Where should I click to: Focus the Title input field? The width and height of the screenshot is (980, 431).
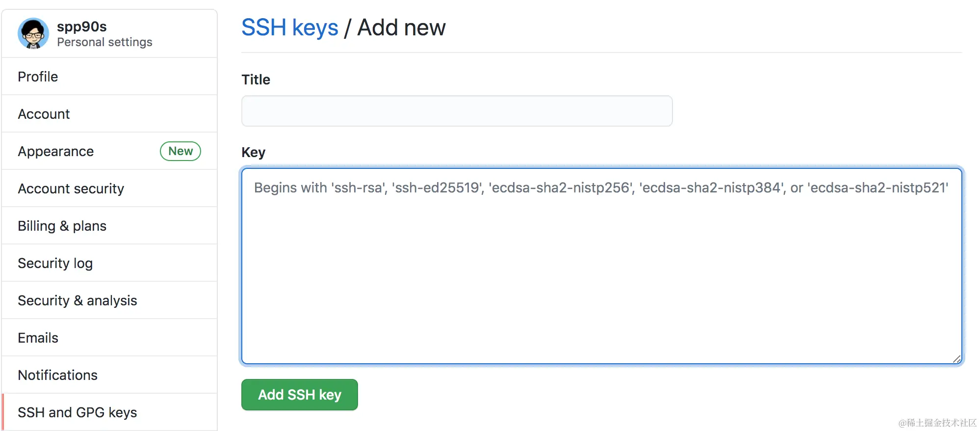click(x=457, y=111)
